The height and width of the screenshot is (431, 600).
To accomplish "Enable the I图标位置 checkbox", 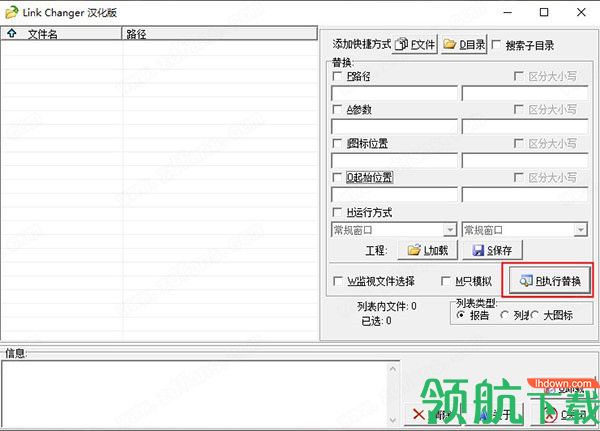I will click(337, 144).
